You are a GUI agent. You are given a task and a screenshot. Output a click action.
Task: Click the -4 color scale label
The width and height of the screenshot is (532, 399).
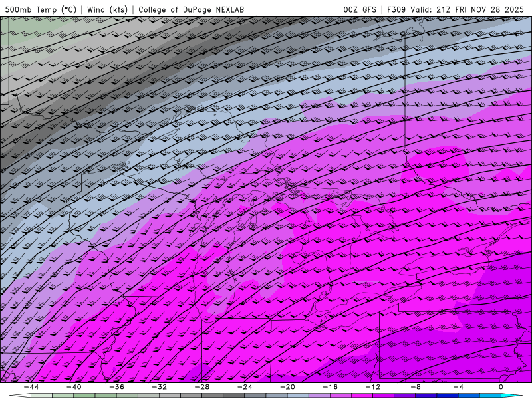pos(458,387)
